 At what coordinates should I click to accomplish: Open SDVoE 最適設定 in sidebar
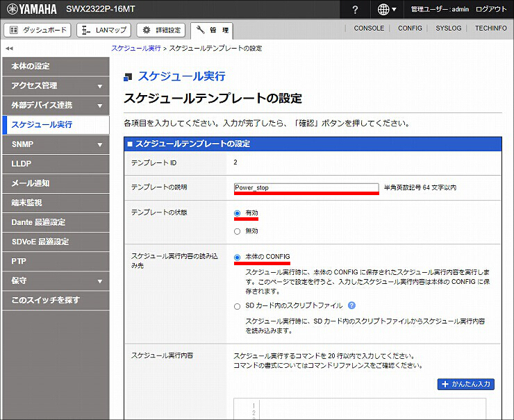click(56, 242)
